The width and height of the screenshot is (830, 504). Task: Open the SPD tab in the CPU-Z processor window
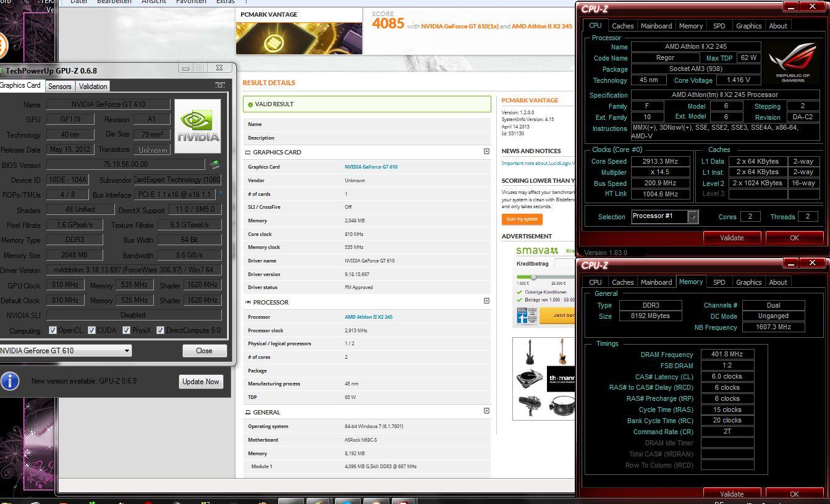[719, 26]
